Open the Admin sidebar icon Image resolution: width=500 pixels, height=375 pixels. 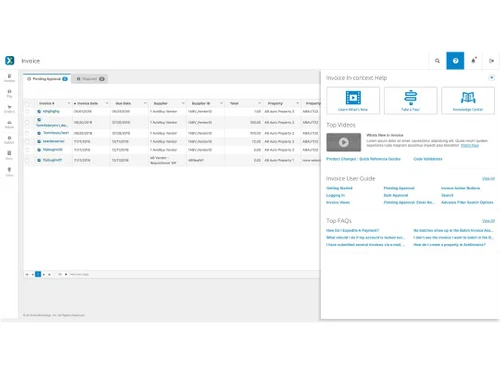9,138
